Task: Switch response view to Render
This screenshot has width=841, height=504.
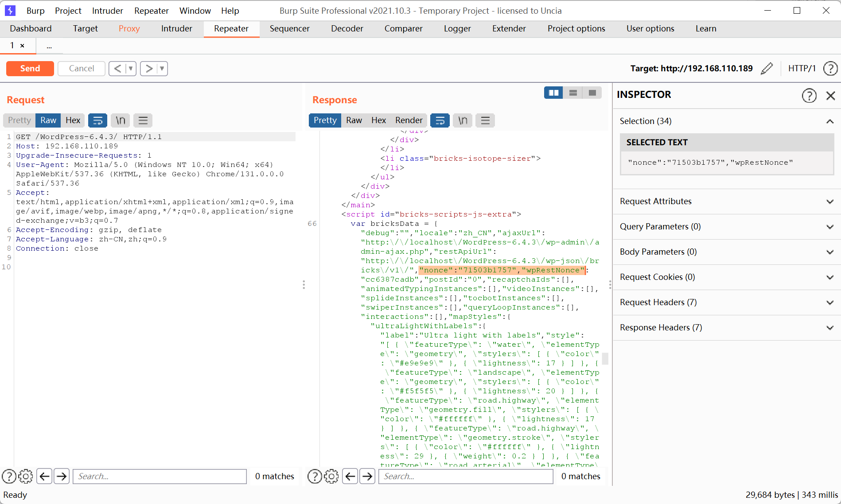Action: [409, 120]
